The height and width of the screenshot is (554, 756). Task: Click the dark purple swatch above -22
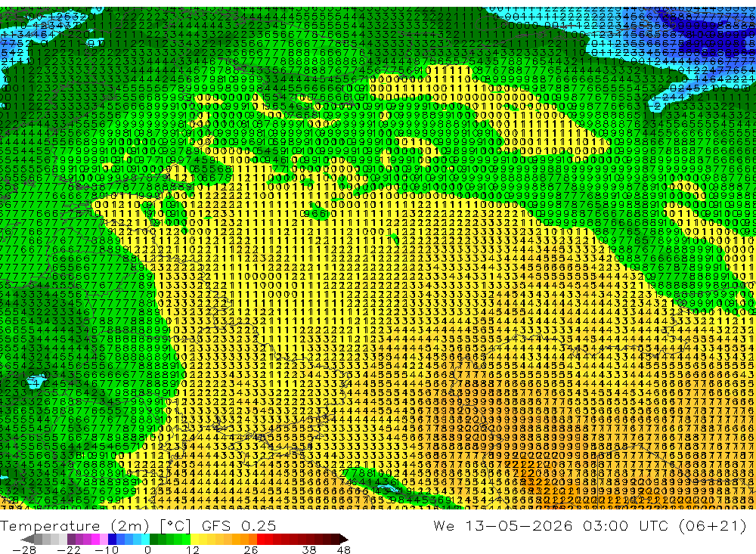[x=71, y=540]
